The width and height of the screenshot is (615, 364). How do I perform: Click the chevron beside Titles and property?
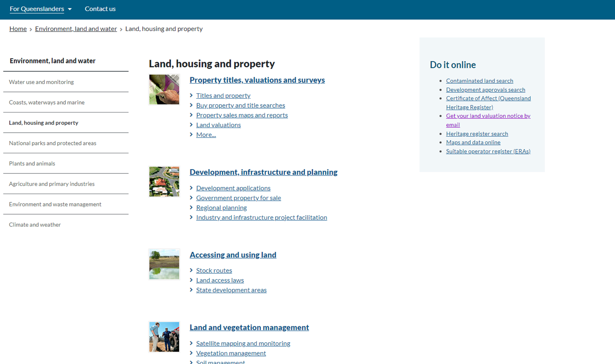pos(191,95)
